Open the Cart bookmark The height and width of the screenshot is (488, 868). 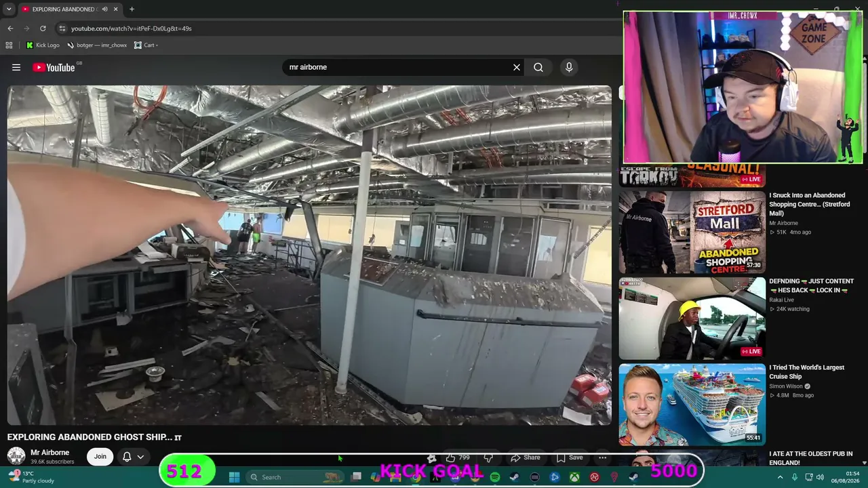146,45
